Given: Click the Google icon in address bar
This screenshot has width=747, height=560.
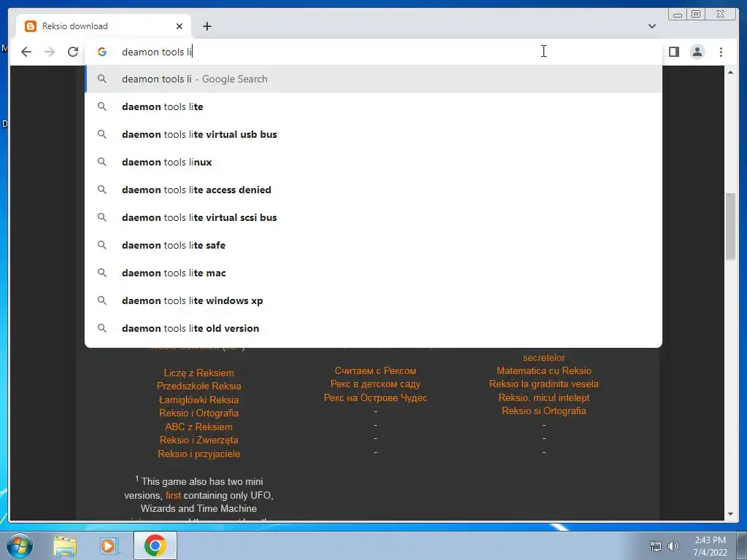Looking at the screenshot, I should [102, 52].
